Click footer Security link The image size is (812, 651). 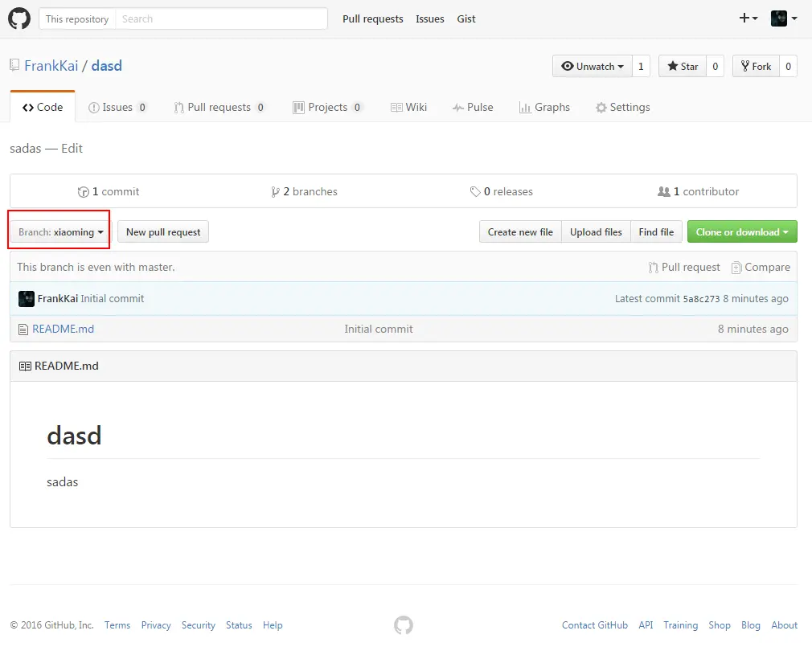coord(199,625)
